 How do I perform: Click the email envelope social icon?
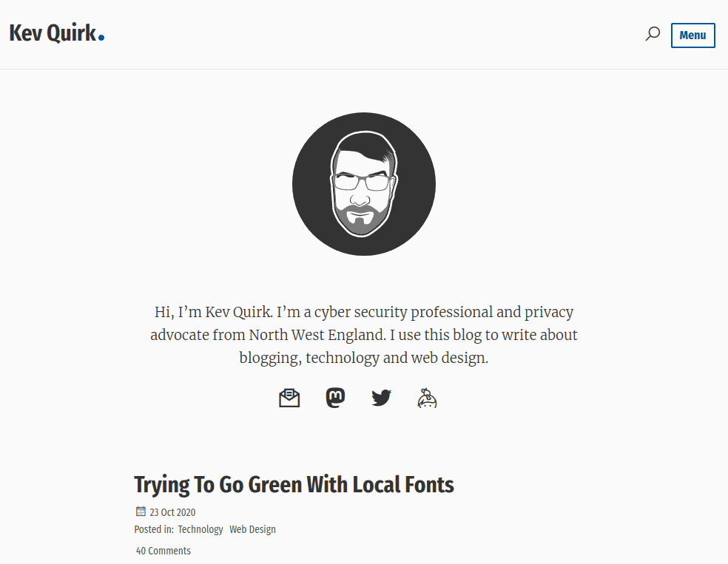pyautogui.click(x=289, y=397)
